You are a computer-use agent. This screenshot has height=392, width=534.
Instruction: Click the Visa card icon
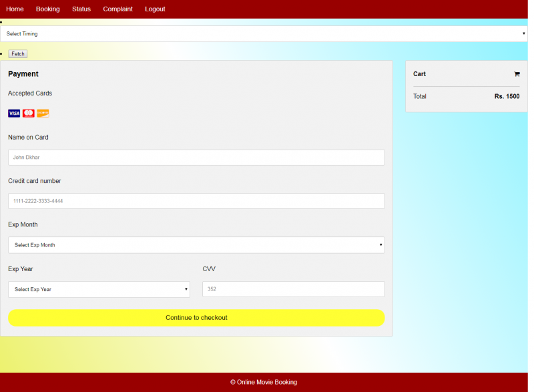14,114
